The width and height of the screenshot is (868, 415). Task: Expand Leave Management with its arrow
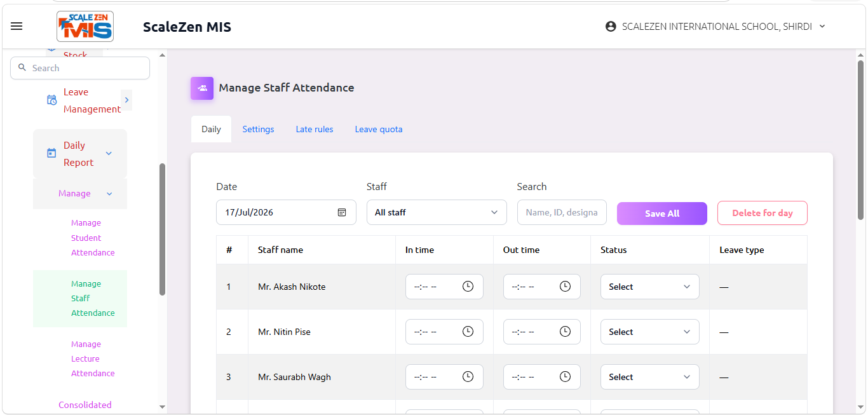point(126,100)
